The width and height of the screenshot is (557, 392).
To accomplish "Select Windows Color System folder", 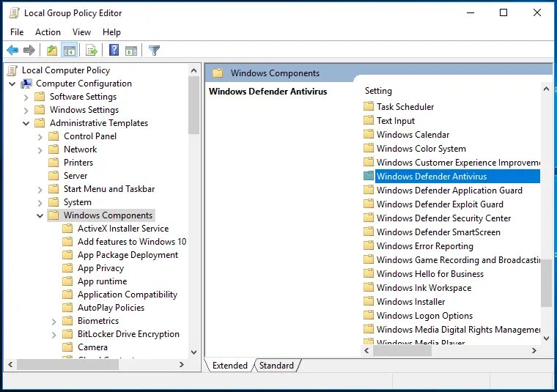I will click(421, 149).
